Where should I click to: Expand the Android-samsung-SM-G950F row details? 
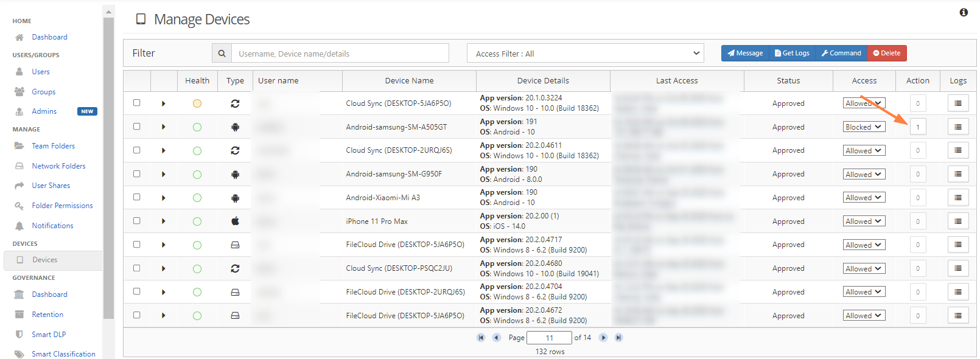click(x=164, y=175)
